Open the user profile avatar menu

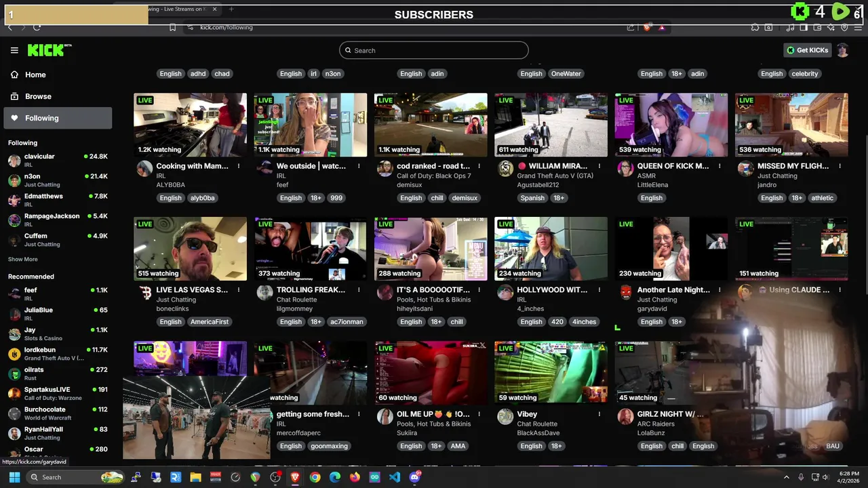[x=842, y=50]
